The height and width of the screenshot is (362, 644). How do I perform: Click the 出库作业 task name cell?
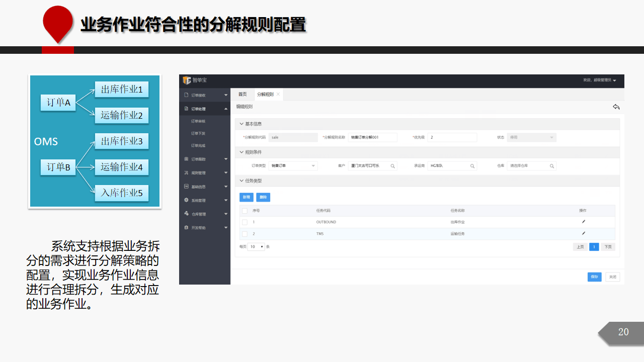point(458,222)
